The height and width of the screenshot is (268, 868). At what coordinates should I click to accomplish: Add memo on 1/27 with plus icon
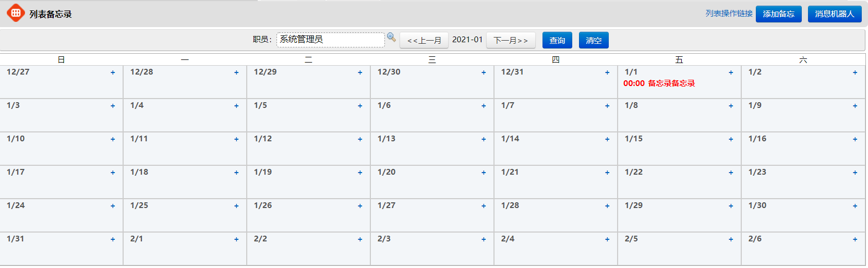point(484,206)
